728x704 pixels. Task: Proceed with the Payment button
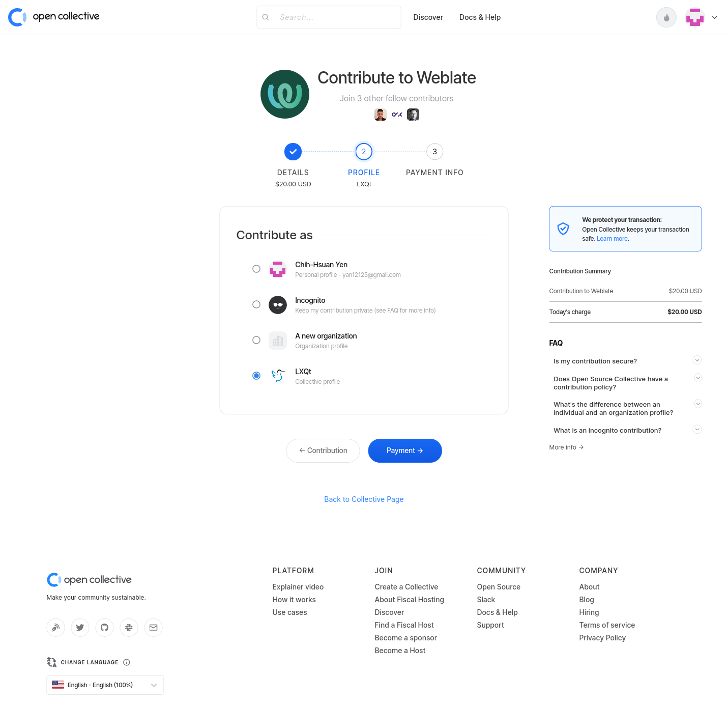405,450
